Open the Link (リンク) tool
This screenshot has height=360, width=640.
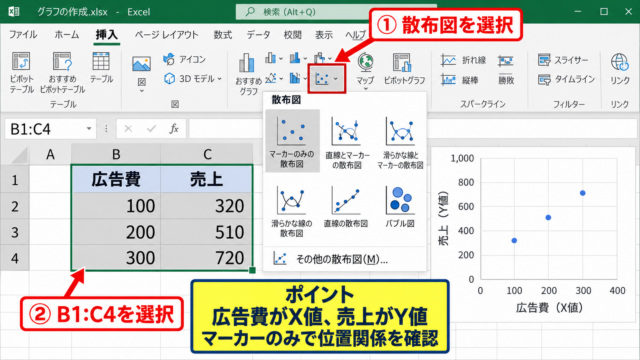(x=620, y=69)
